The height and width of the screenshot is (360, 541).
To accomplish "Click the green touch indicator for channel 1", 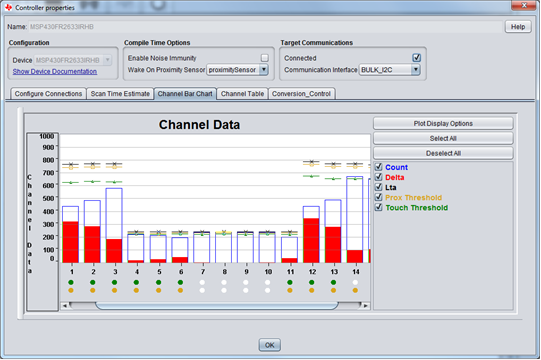I will point(71,282).
